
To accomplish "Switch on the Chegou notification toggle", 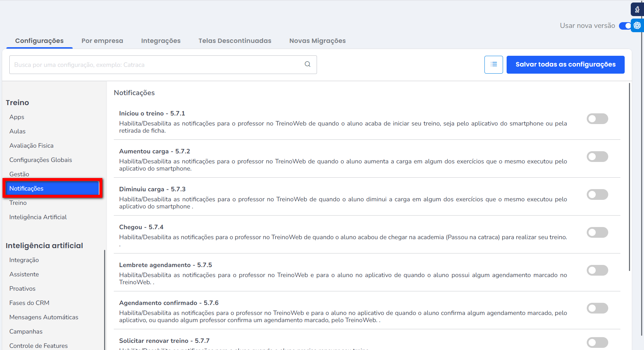I will 597,232.
